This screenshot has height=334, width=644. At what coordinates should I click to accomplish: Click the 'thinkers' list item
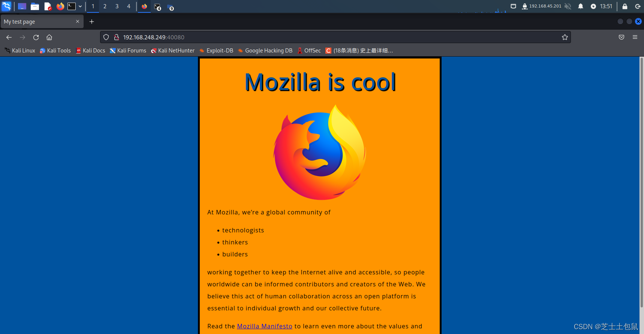click(235, 242)
